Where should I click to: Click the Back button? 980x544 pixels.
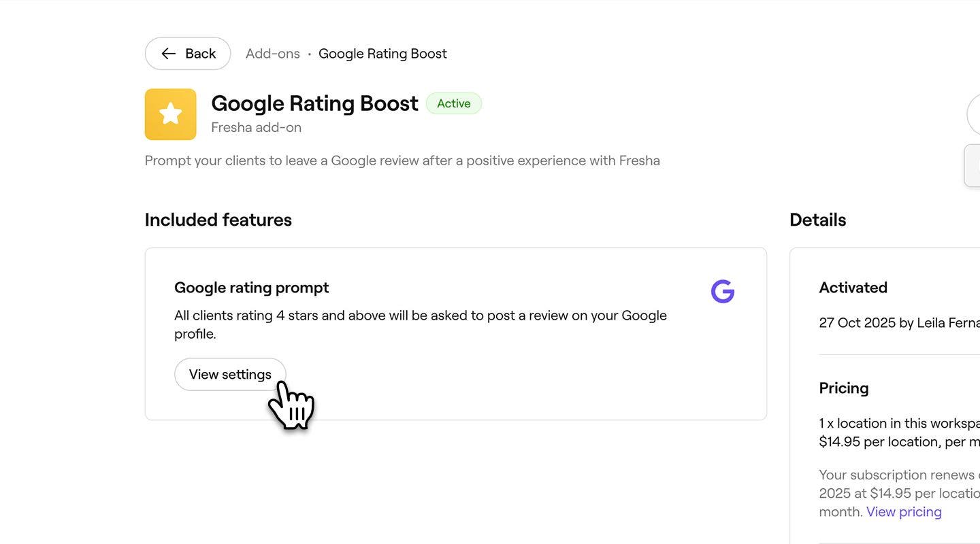tap(188, 54)
